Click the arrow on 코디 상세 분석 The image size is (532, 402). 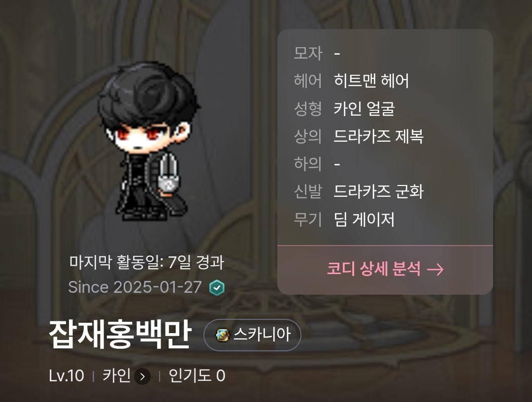coord(435,270)
